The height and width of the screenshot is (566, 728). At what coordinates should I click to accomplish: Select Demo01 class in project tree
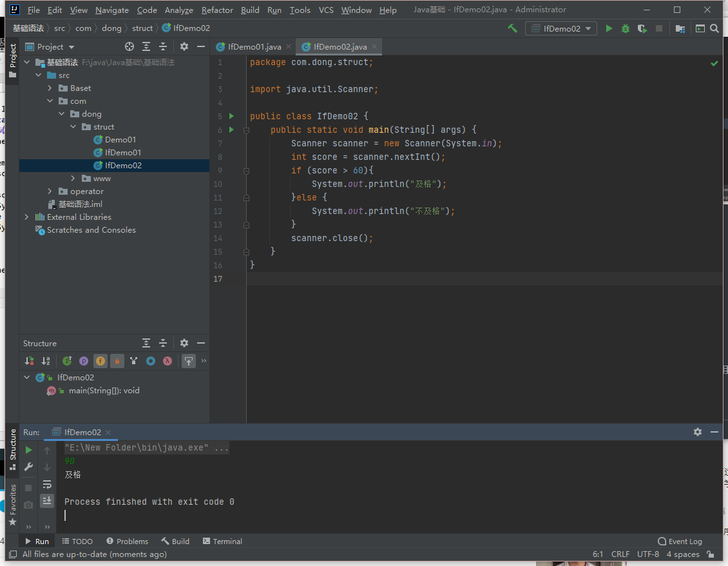click(120, 140)
